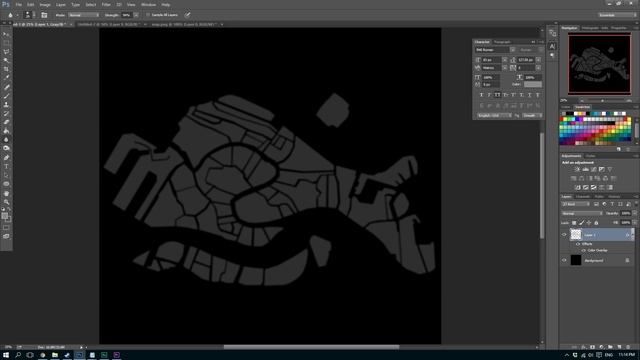Image resolution: width=640 pixels, height=360 pixels.
Task: Toggle Faux Italic in Character panel
Action: click(x=489, y=95)
